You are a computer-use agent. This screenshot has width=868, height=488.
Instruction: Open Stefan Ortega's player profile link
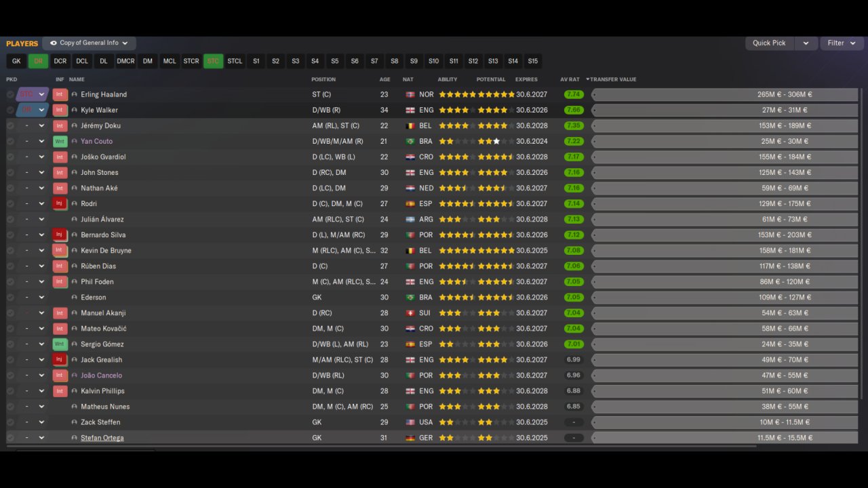(102, 438)
